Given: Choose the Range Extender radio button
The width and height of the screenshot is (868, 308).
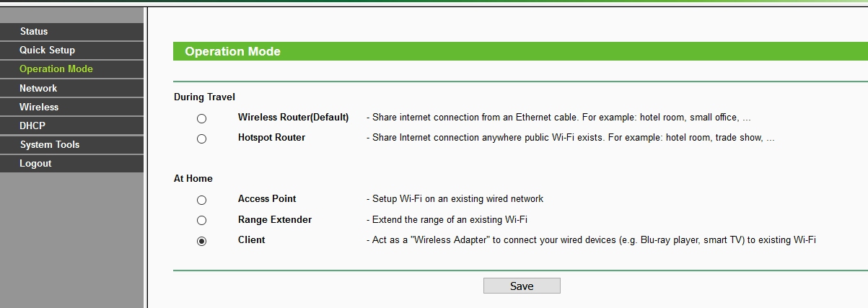Looking at the screenshot, I should pyautogui.click(x=201, y=220).
